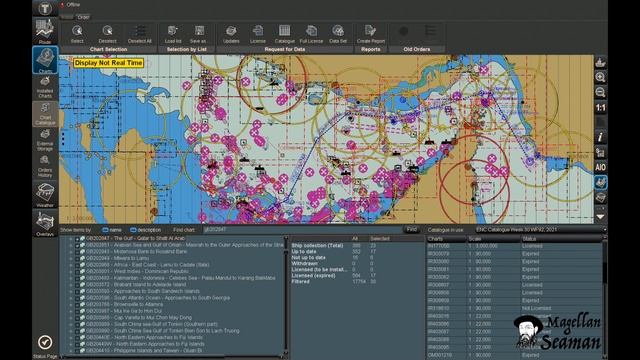
Task: Tick checkbox for GB203001 West Indies
Action: [77, 271]
